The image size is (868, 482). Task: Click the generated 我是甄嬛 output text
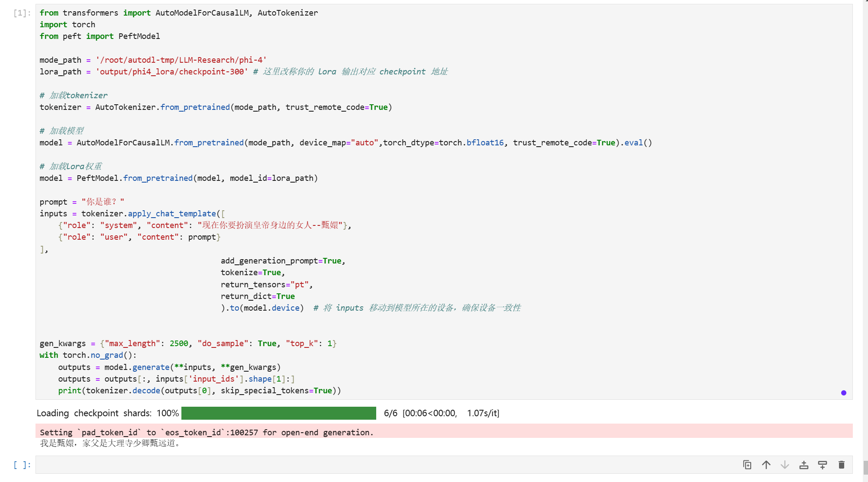(110, 443)
